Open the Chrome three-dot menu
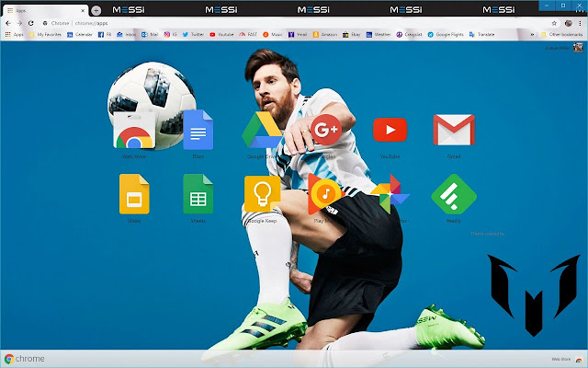The height and width of the screenshot is (368, 588). pyautogui.click(x=580, y=23)
